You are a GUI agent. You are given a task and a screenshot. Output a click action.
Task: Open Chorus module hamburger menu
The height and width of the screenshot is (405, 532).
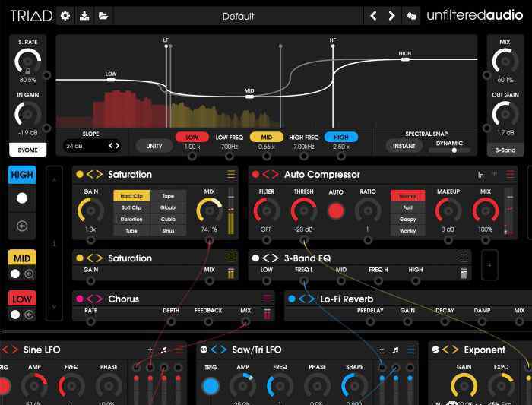[267, 299]
